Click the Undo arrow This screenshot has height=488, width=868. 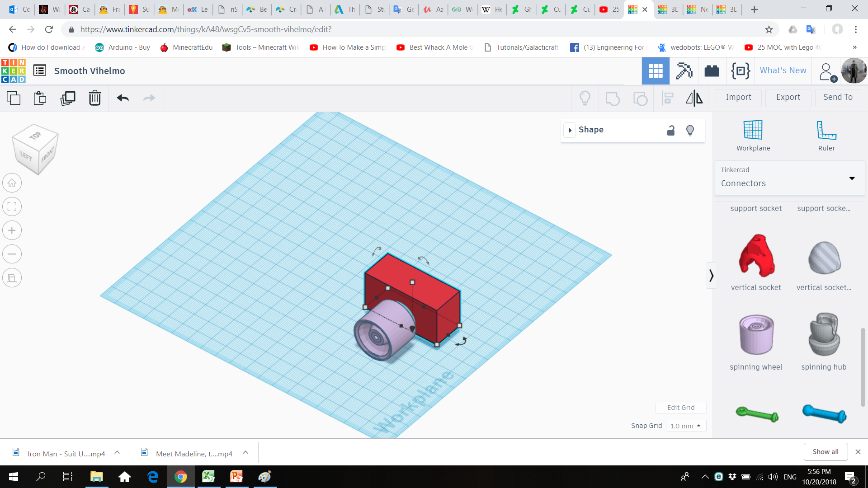point(123,98)
